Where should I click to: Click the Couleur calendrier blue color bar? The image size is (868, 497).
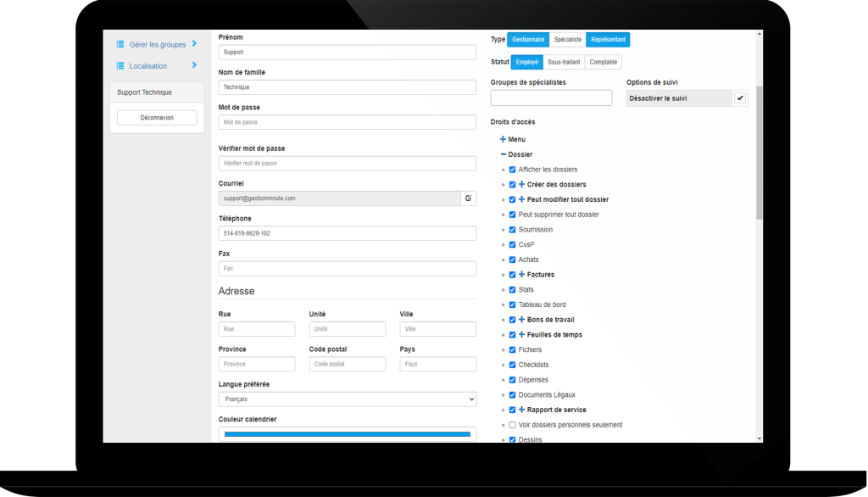click(347, 434)
